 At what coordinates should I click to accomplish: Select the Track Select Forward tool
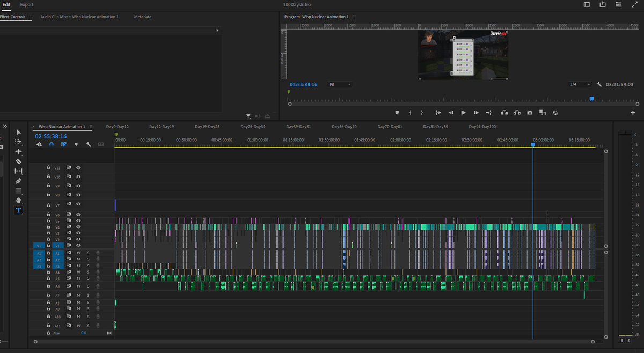point(18,142)
